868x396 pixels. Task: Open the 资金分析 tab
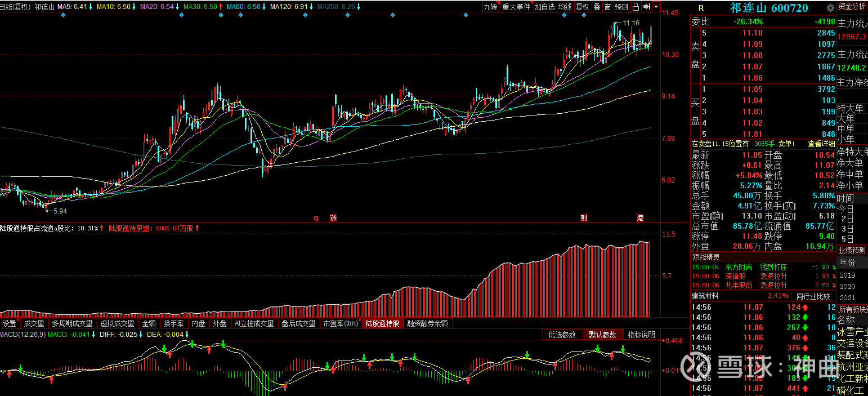pyautogui.click(x=852, y=7)
